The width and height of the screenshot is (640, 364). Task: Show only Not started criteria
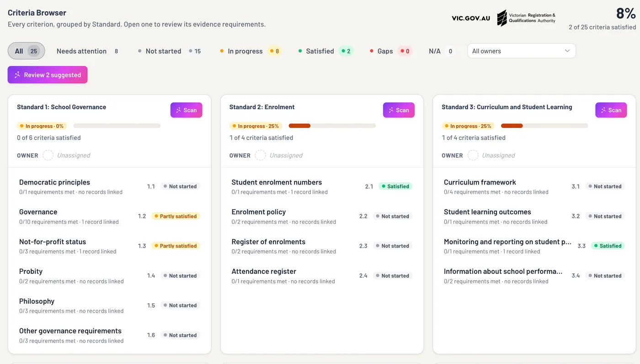pos(170,51)
